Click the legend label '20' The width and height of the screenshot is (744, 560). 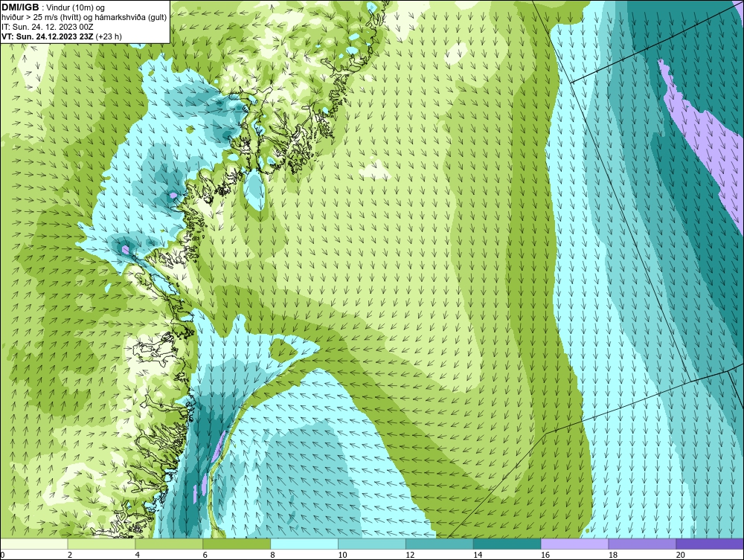(x=681, y=555)
